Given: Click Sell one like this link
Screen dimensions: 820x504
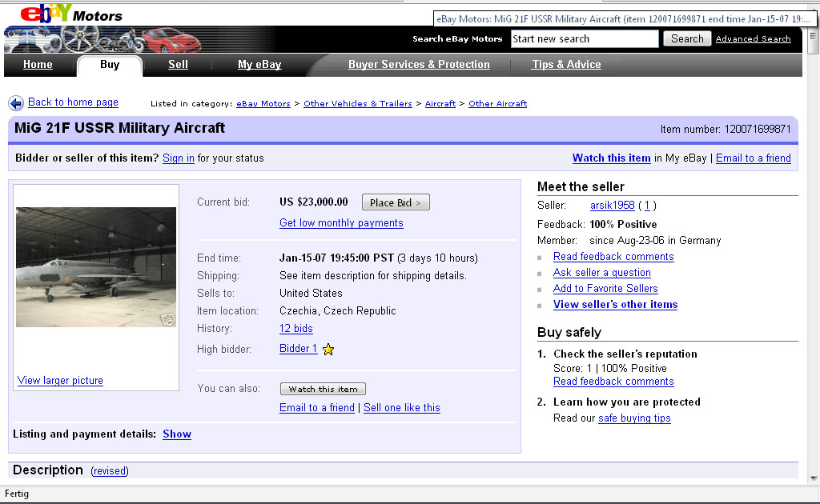Looking at the screenshot, I should pyautogui.click(x=402, y=408).
